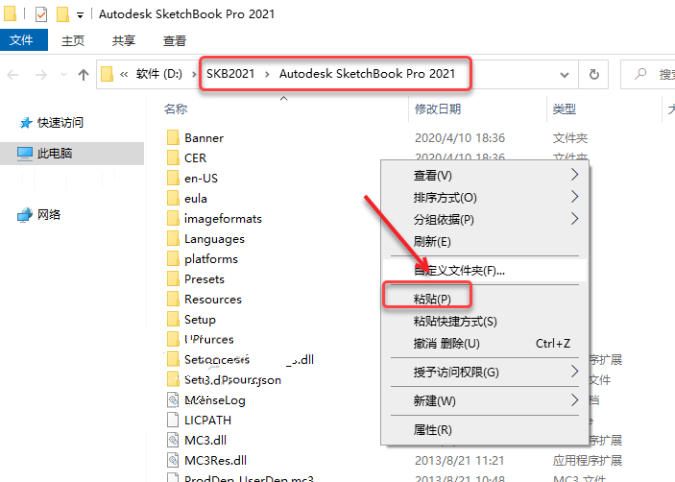The width and height of the screenshot is (675, 482).
Task: Select the imageformats folder icon
Action: [x=173, y=219]
